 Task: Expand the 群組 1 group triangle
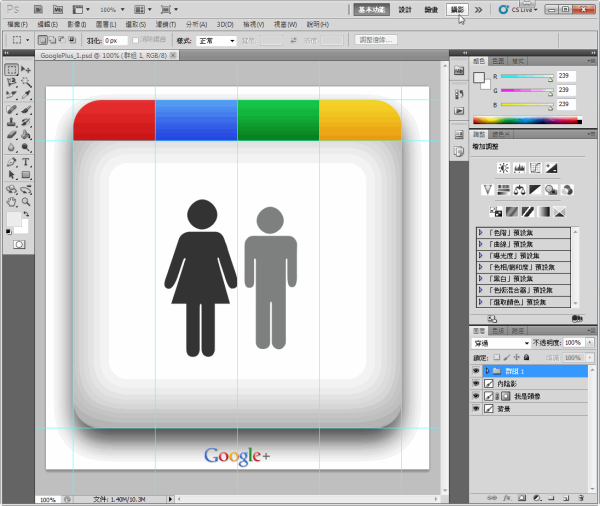point(487,370)
